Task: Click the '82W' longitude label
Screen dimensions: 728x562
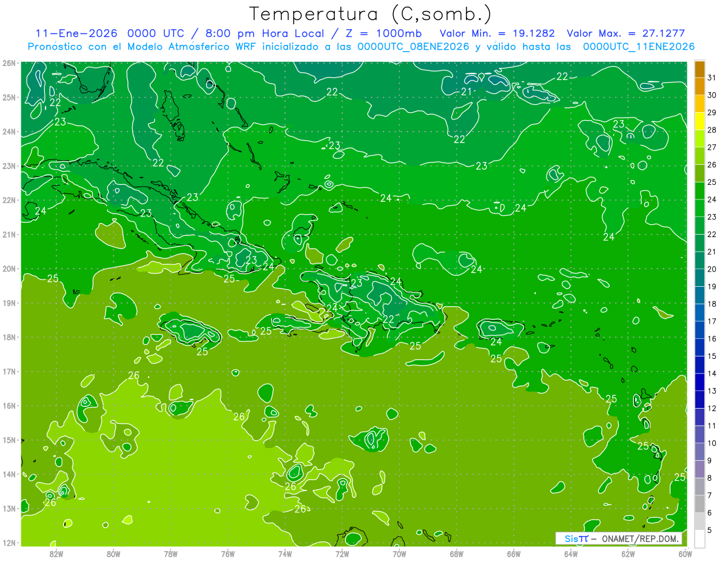Action: (x=56, y=554)
